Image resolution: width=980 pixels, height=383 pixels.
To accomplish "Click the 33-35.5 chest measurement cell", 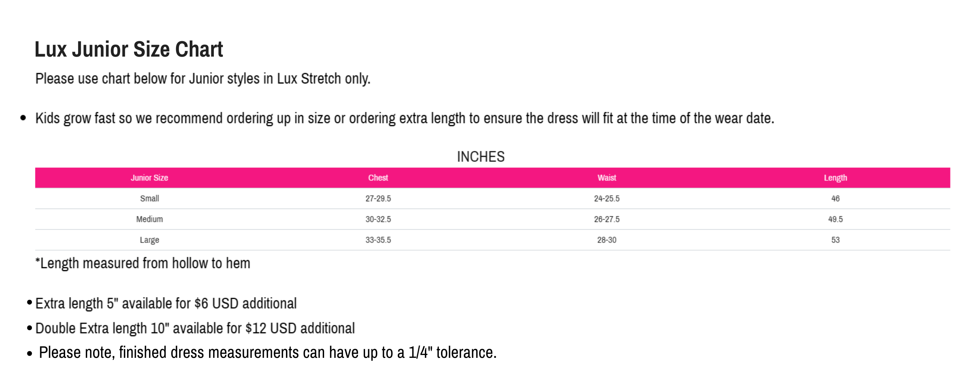I will coord(378,240).
